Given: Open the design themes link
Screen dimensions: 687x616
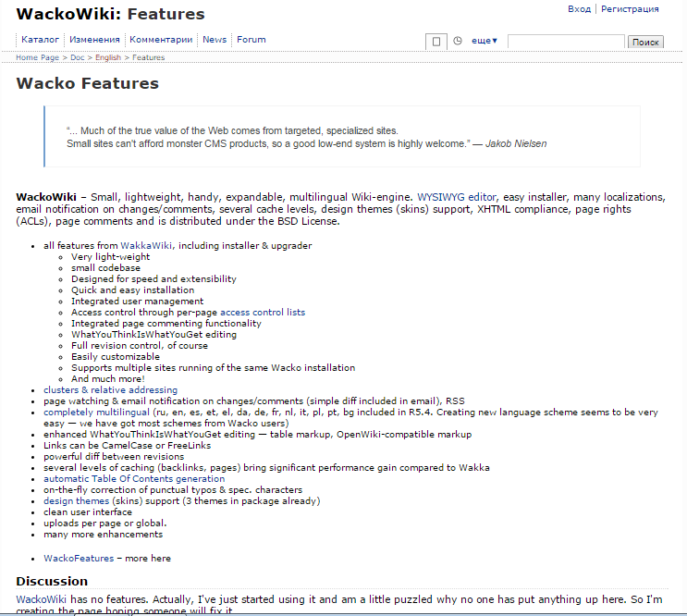Looking at the screenshot, I should (76, 500).
